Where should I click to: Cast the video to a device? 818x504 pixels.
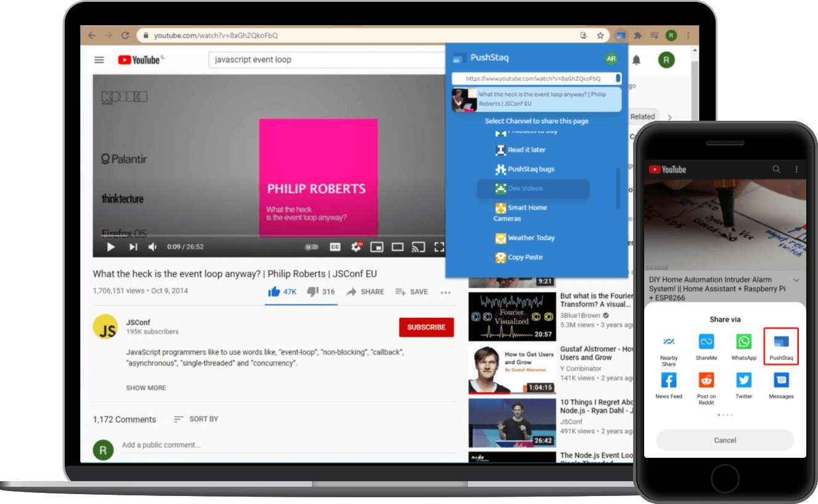[419, 247]
